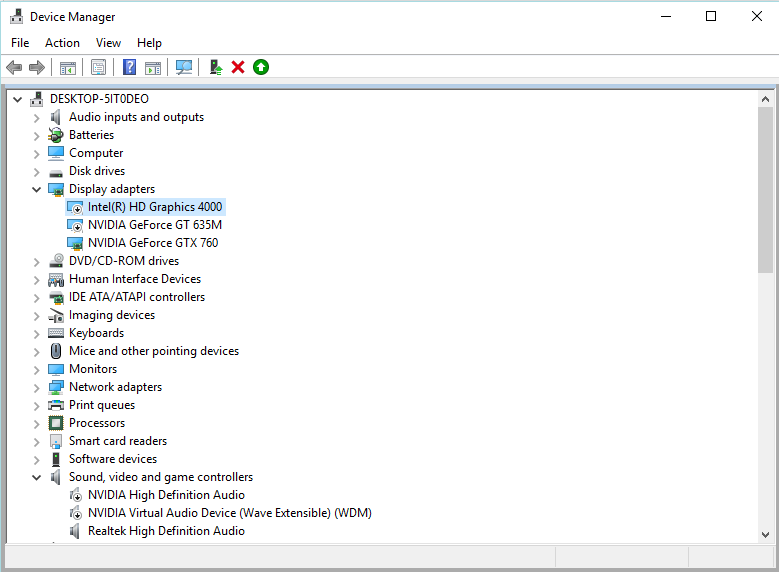This screenshot has height=572, width=779.
Task: Expand the Batteries category
Action: click(x=36, y=136)
